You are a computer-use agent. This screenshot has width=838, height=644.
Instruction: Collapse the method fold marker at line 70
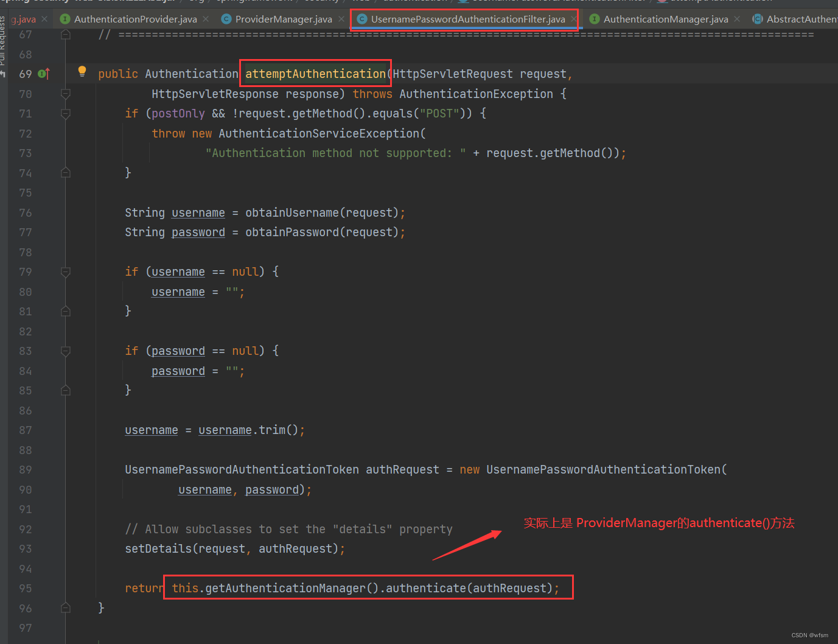(x=66, y=94)
